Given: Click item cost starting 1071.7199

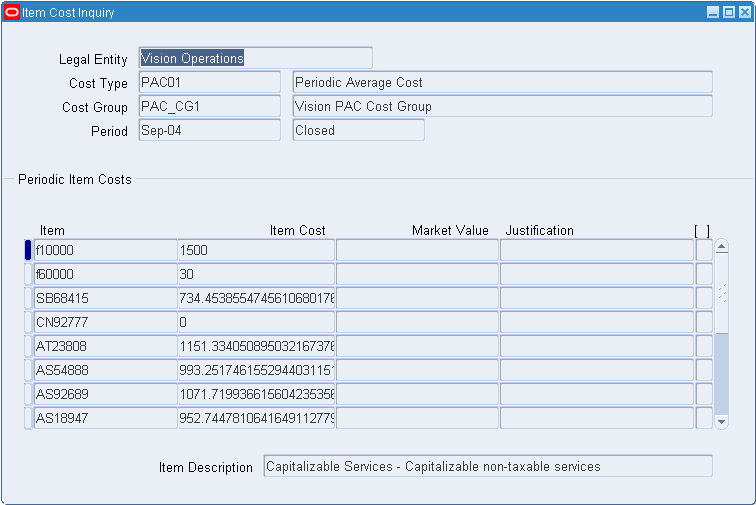Looking at the screenshot, I should point(256,394).
